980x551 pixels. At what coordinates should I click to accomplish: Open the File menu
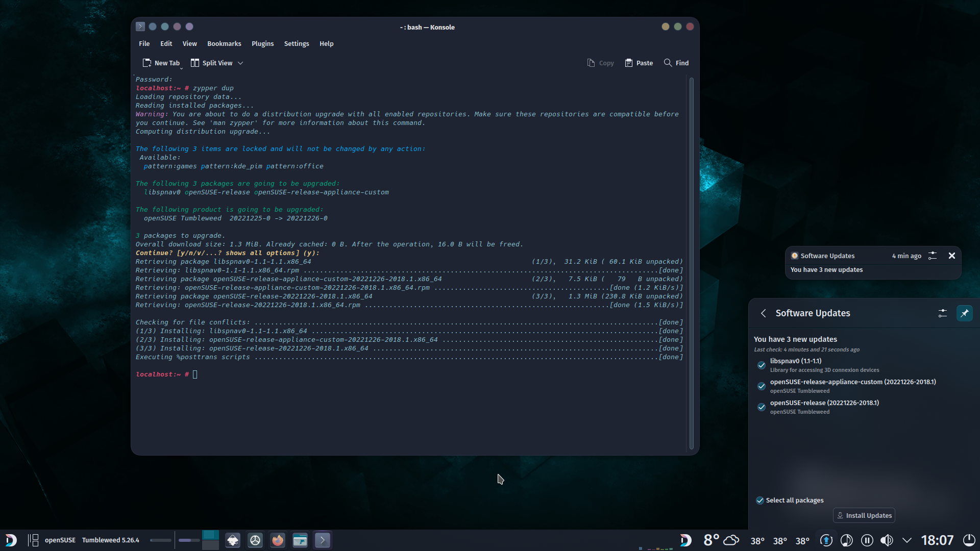coord(144,44)
